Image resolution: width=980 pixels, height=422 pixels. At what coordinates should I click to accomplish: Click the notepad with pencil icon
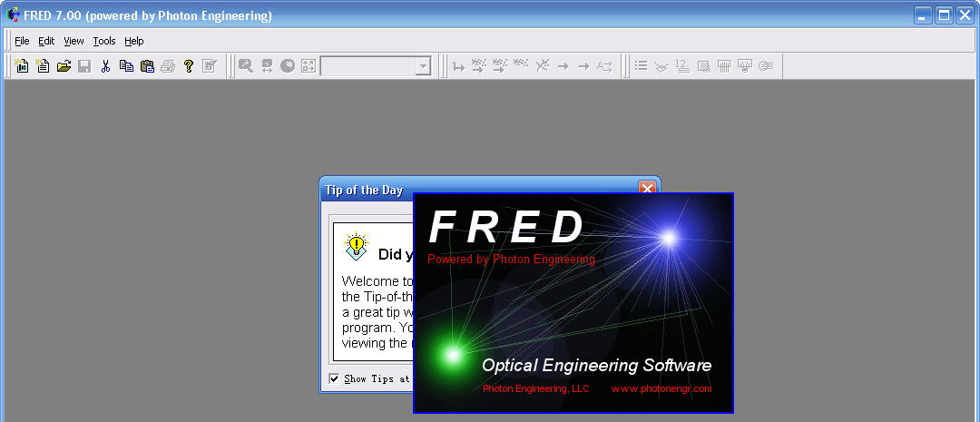[x=210, y=65]
